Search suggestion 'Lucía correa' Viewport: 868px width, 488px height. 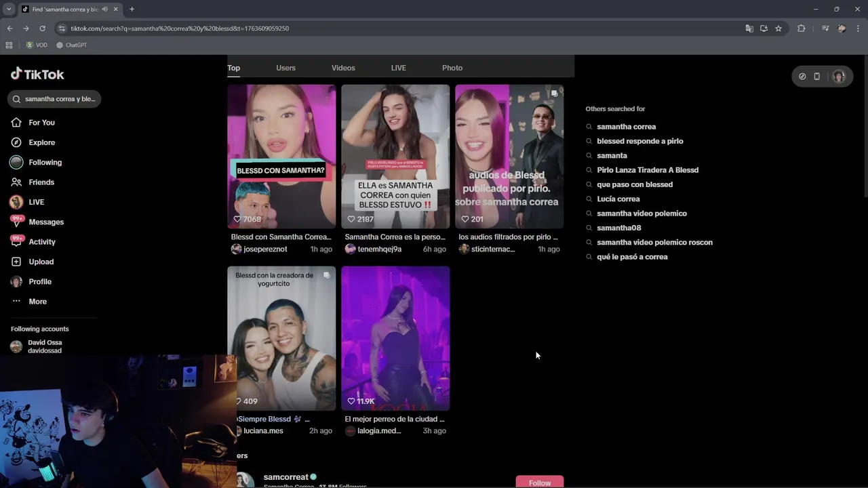pos(618,199)
